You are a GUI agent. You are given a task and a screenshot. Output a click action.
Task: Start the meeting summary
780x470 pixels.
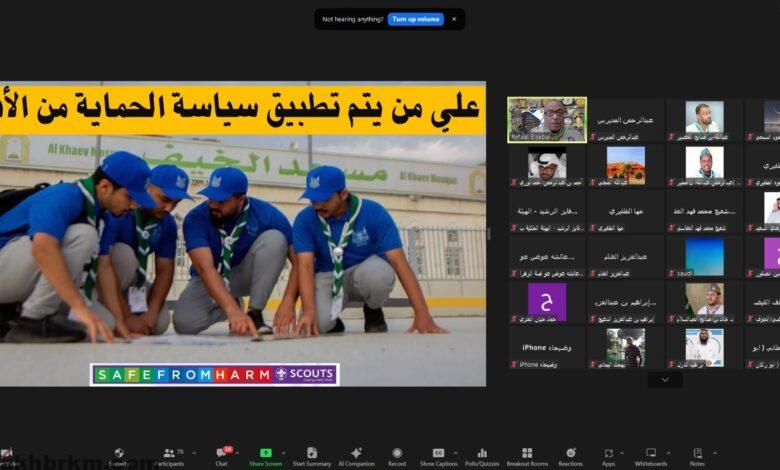coord(312,455)
